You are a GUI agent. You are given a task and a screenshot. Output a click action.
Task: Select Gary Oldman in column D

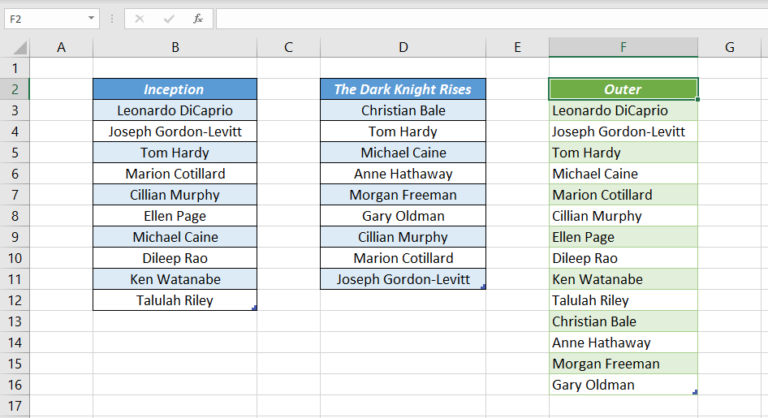coord(403,216)
